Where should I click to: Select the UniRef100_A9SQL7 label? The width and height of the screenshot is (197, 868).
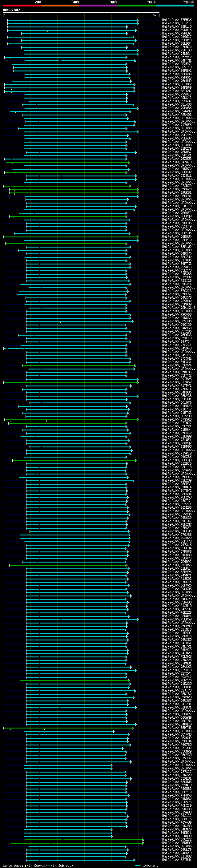(177, 94)
